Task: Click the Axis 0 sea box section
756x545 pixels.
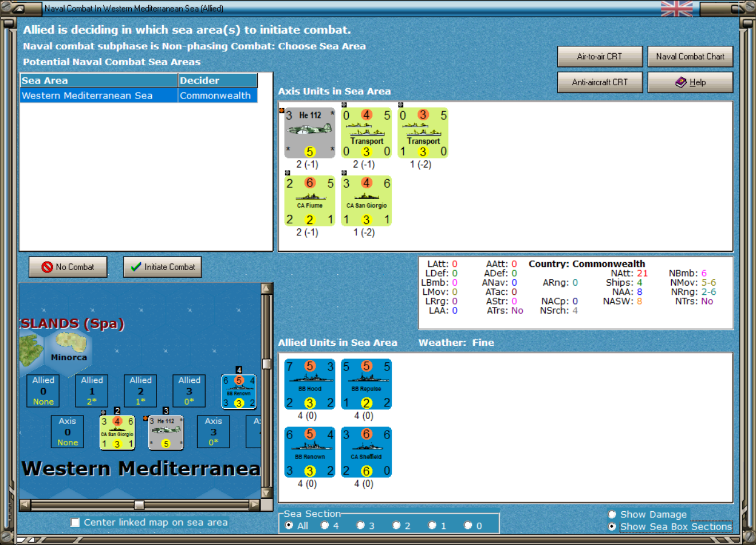Action: pos(68,432)
